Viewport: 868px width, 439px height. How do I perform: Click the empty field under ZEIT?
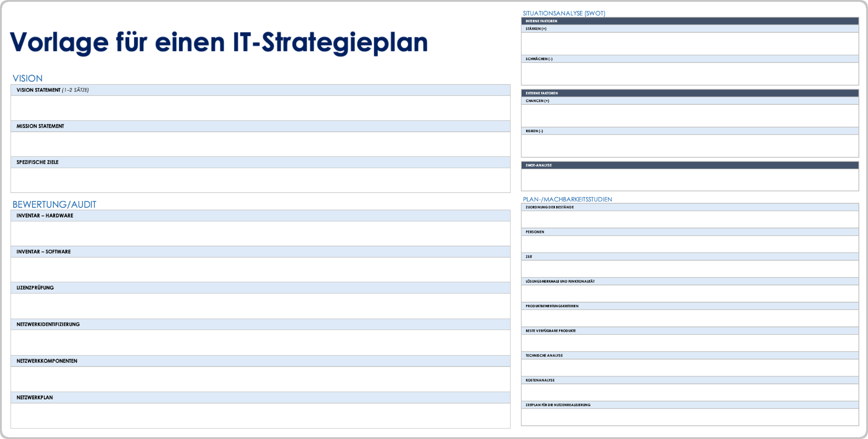pos(690,269)
